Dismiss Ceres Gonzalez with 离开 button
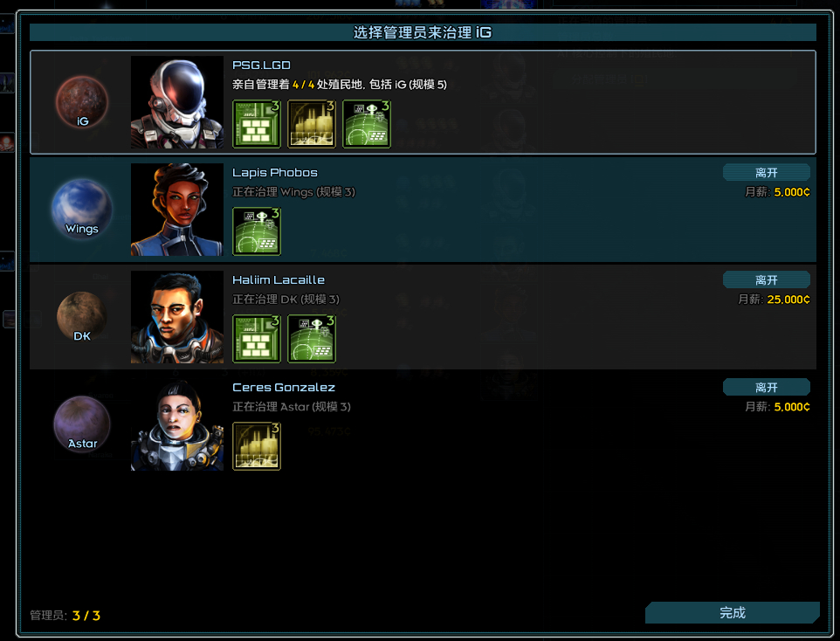The image size is (840, 641). [766, 387]
